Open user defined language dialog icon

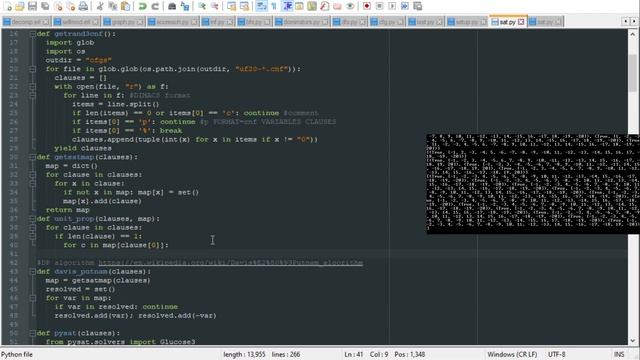coord(299,6)
